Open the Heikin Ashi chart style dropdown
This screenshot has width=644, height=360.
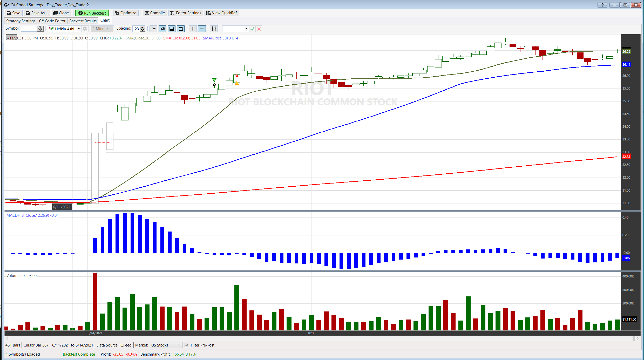[x=79, y=29]
